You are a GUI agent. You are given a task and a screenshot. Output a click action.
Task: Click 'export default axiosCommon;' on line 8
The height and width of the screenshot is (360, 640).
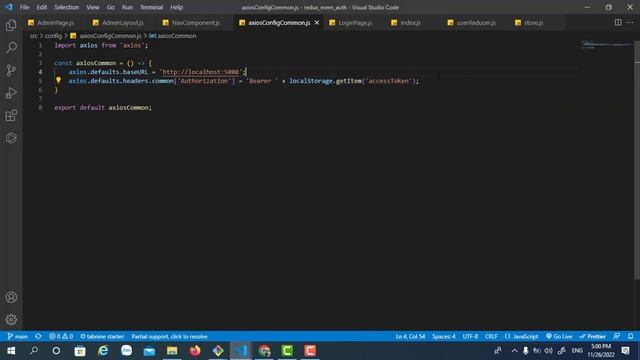click(x=103, y=107)
